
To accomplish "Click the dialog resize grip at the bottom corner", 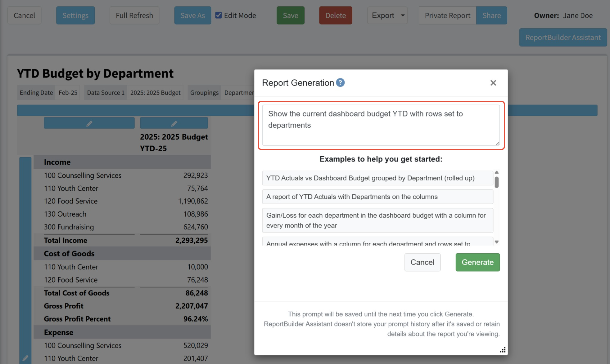I will (503, 350).
